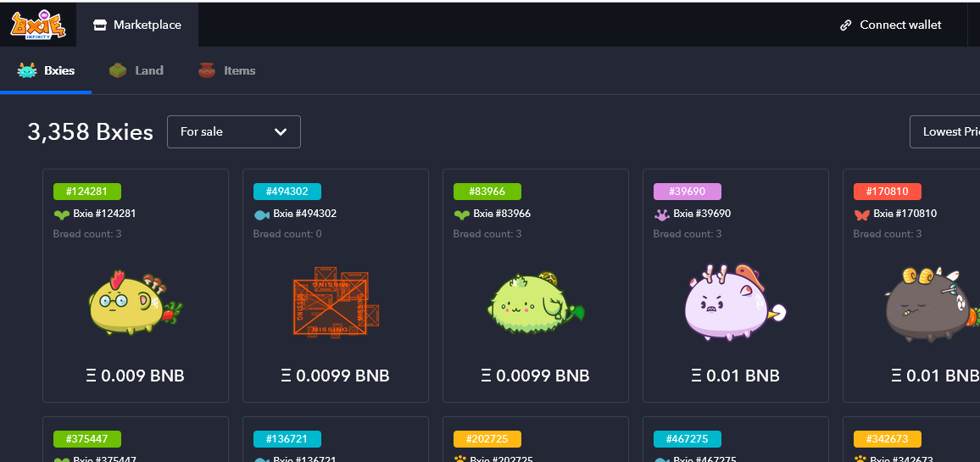The width and height of the screenshot is (980, 462).
Task: Click Breed count: 0 text
Action: click(x=287, y=234)
